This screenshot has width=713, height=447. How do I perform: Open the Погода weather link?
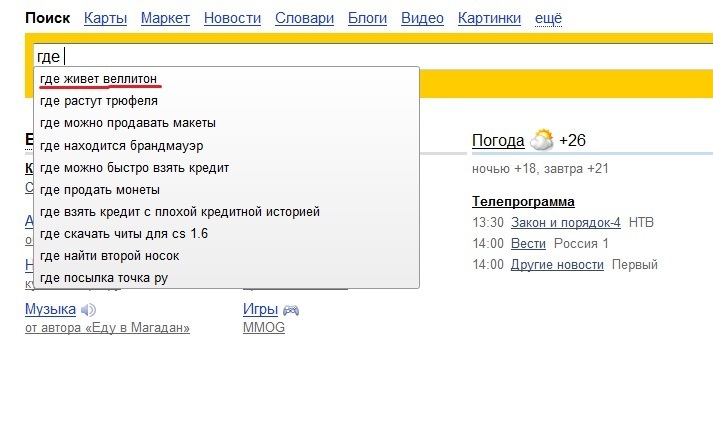coord(498,141)
